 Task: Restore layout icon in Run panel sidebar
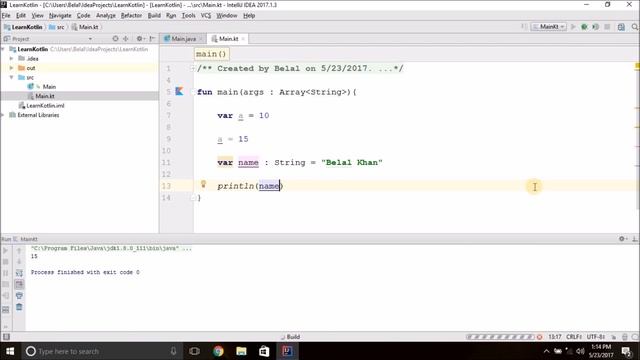coord(6,309)
